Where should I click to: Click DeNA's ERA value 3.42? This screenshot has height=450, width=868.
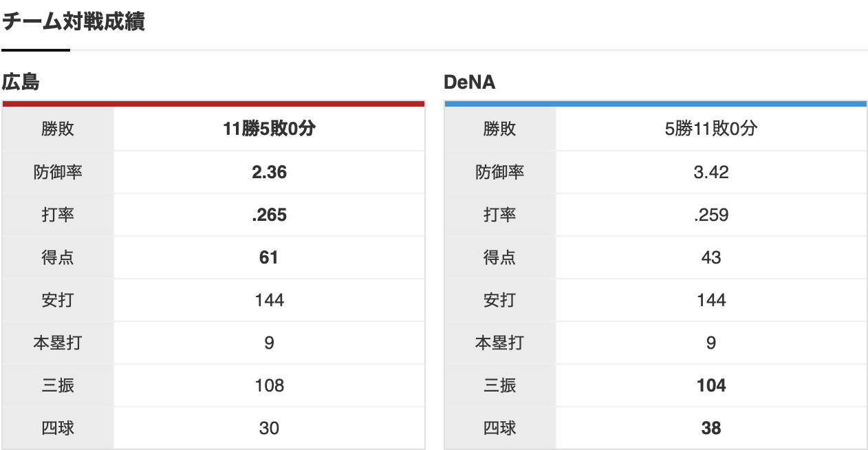click(710, 172)
